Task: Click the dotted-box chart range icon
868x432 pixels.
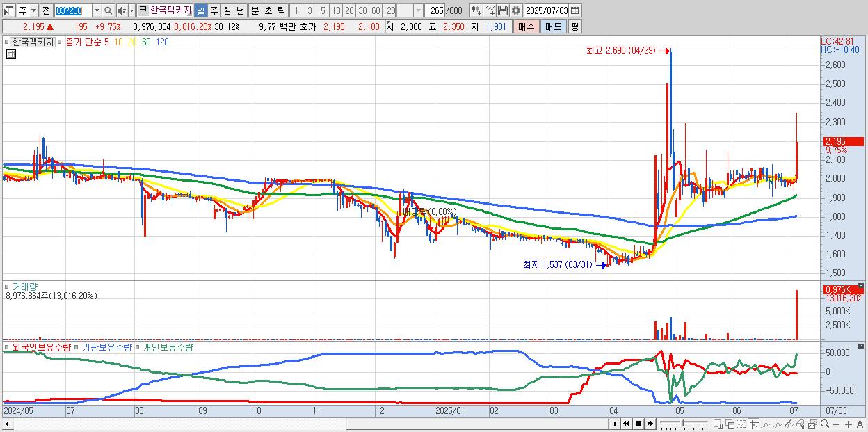Action: pyautogui.click(x=741, y=424)
